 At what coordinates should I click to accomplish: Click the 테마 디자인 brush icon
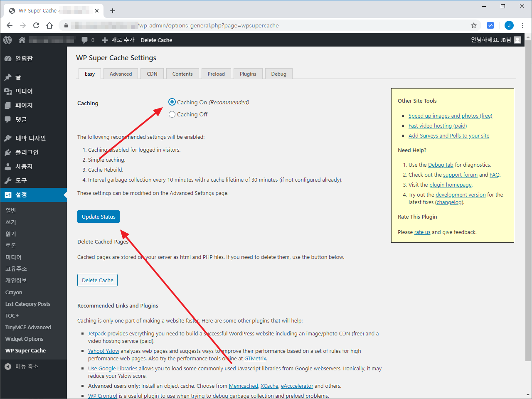pyautogui.click(x=8, y=138)
